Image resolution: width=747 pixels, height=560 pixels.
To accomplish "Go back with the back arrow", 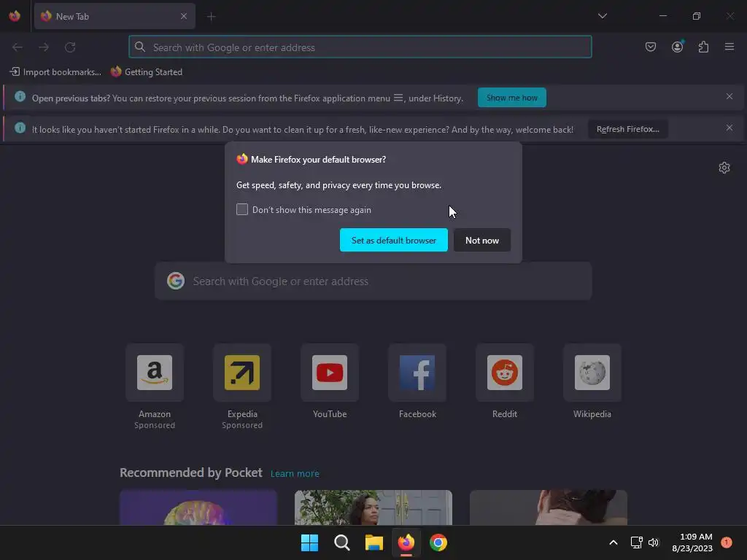I will pos(18,47).
